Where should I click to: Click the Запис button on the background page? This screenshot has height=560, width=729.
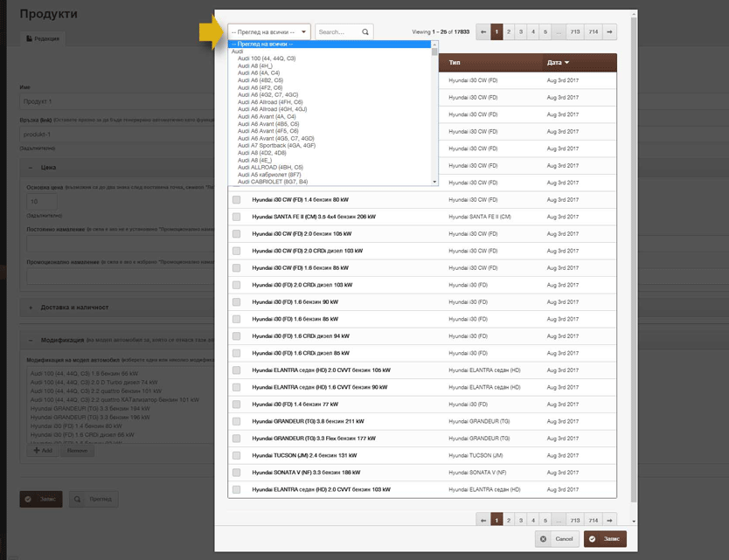[x=41, y=499]
